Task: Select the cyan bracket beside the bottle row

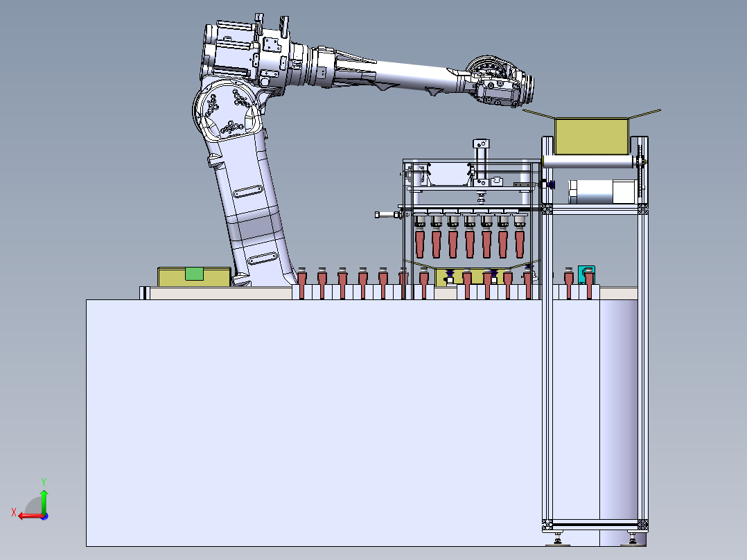Action: [x=582, y=274]
